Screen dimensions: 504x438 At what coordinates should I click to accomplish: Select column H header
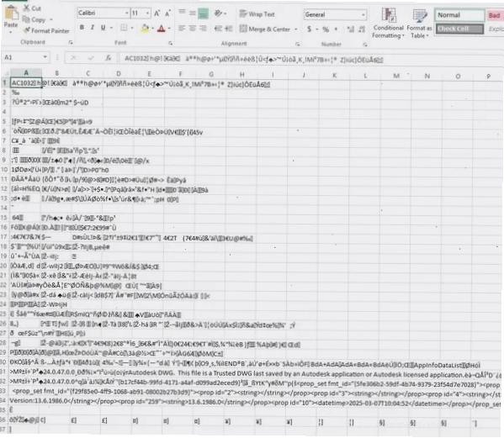241,75
